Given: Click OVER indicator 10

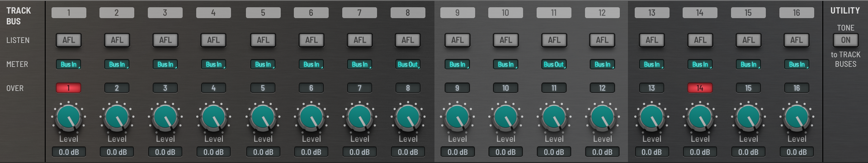Looking at the screenshot, I should point(506,88).
